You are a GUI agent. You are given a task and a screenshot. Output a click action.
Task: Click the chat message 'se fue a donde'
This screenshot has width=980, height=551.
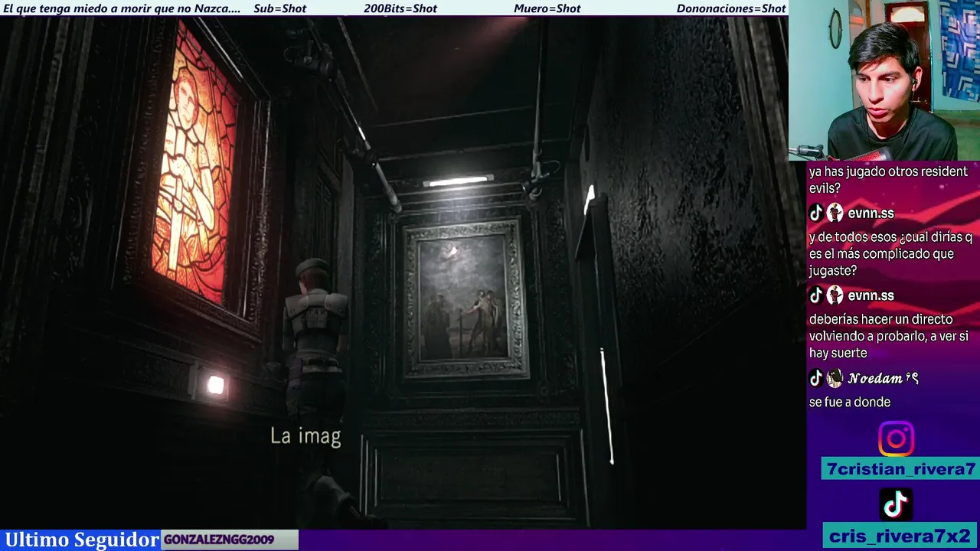[x=850, y=402]
